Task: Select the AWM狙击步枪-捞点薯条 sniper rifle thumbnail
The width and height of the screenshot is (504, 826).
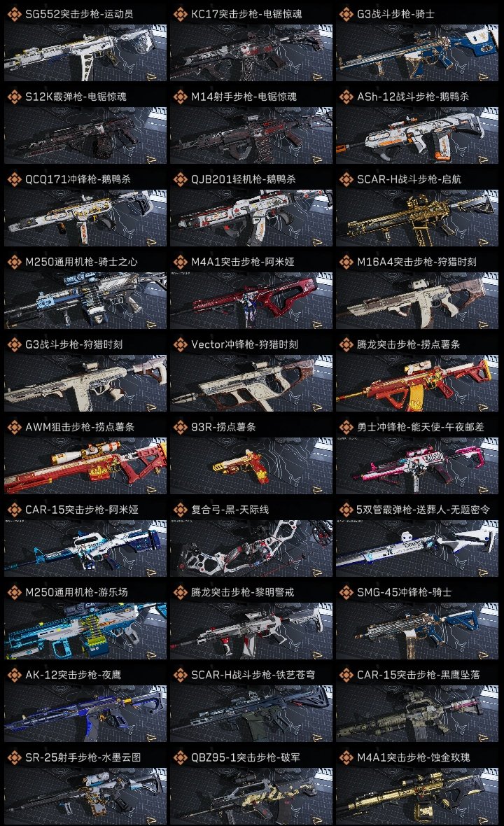Action: 85,465
